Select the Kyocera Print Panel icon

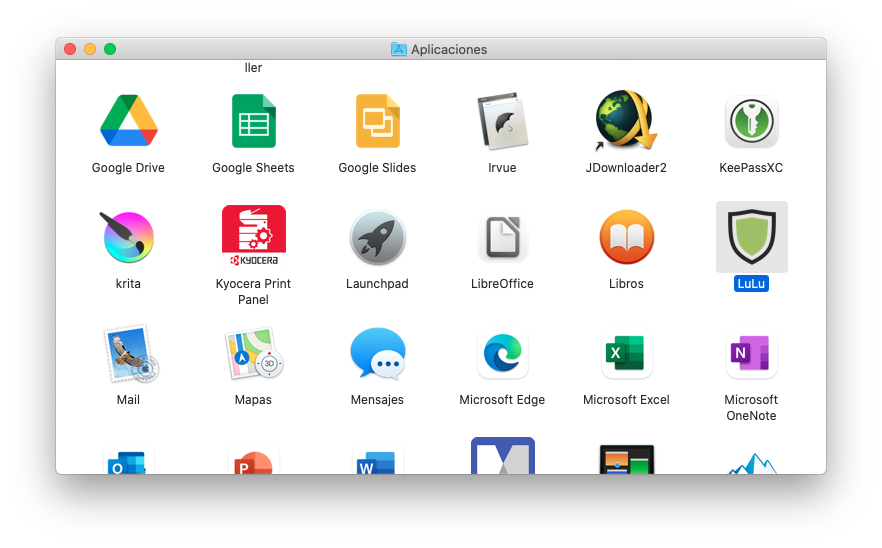click(254, 236)
